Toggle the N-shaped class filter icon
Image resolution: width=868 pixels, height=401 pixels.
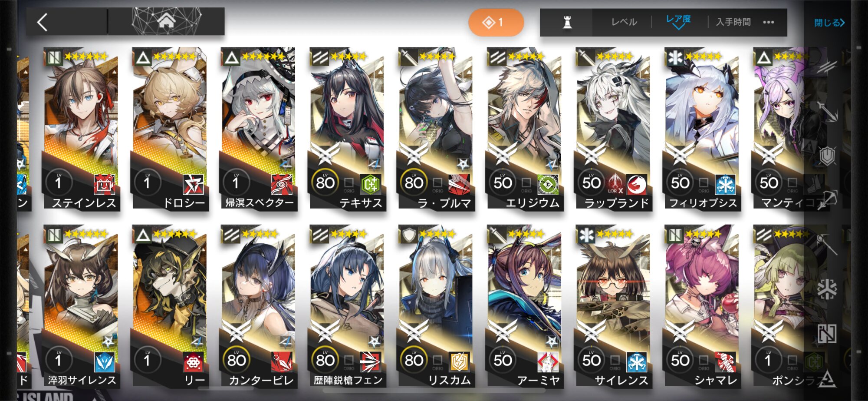(x=827, y=333)
